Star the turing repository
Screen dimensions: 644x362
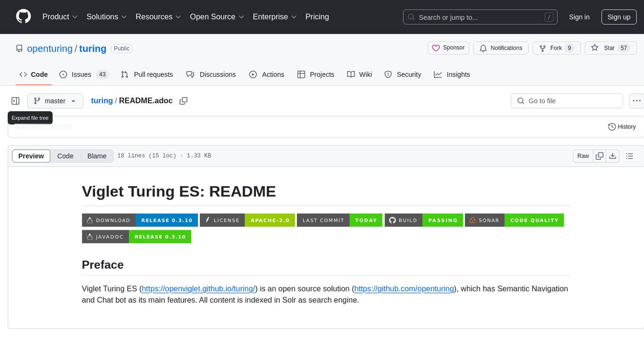click(610, 48)
